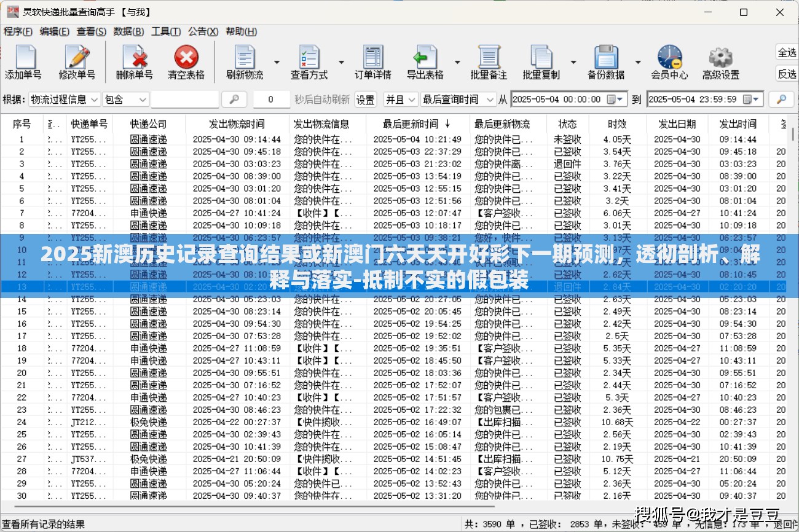The width and height of the screenshot is (799, 532).
Task: Click the search key icon beside filter field
Action: coord(234,99)
